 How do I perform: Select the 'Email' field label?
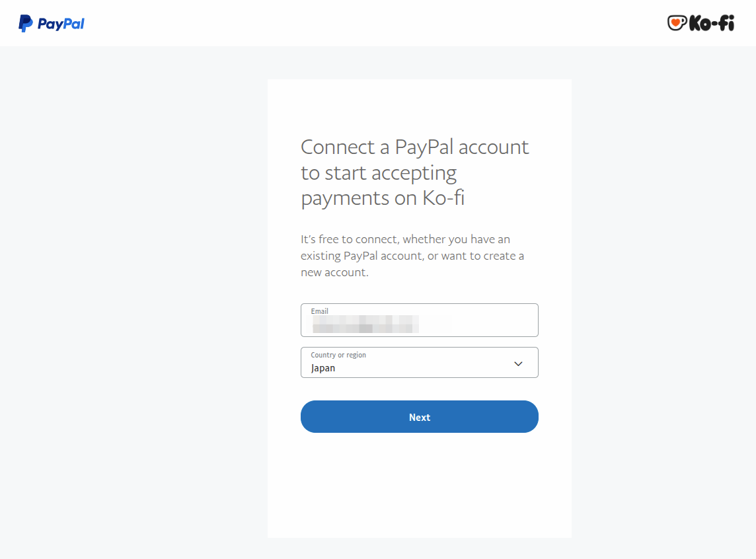pyautogui.click(x=320, y=311)
